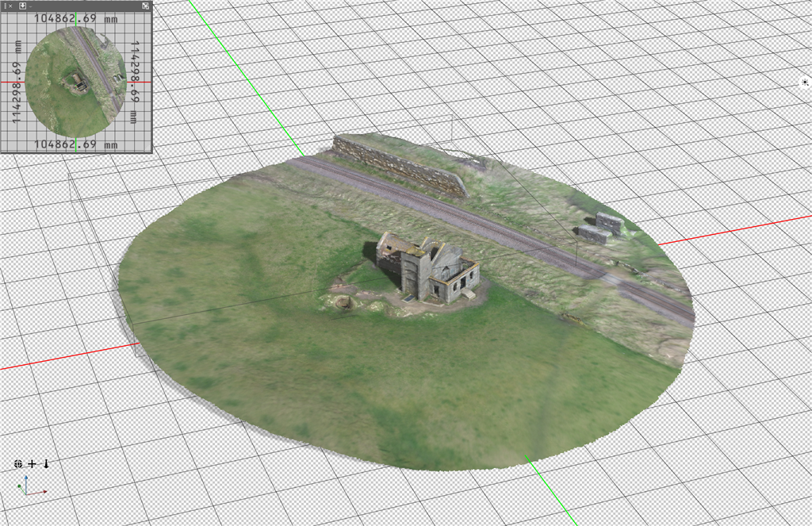Click the blue Z axis arrow on gizmo
812x526 pixels.
tap(26, 480)
